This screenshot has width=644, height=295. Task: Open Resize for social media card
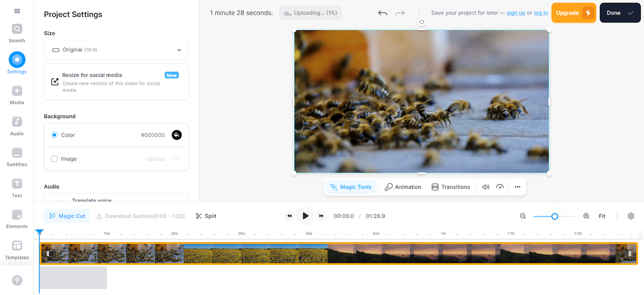(x=116, y=82)
